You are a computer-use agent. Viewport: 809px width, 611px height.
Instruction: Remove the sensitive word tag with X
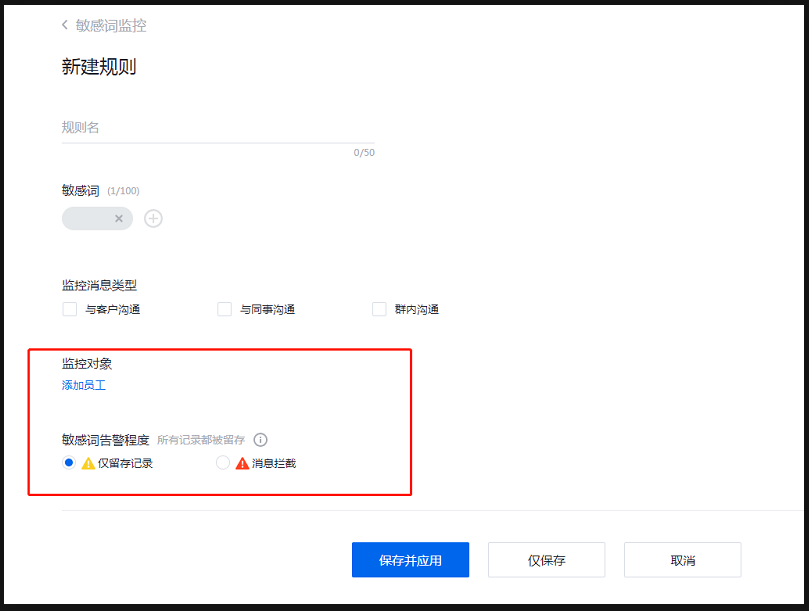[x=119, y=219]
